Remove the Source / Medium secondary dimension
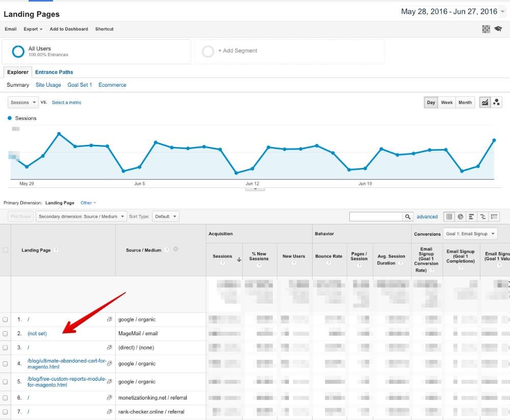The width and height of the screenshot is (510, 420). pyautogui.click(x=175, y=250)
